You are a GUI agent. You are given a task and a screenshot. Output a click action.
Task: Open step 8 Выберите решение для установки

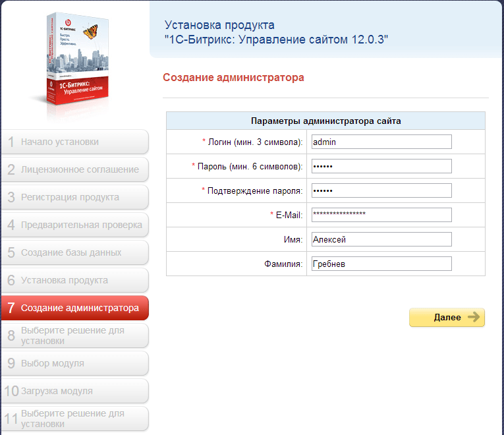tap(74, 335)
